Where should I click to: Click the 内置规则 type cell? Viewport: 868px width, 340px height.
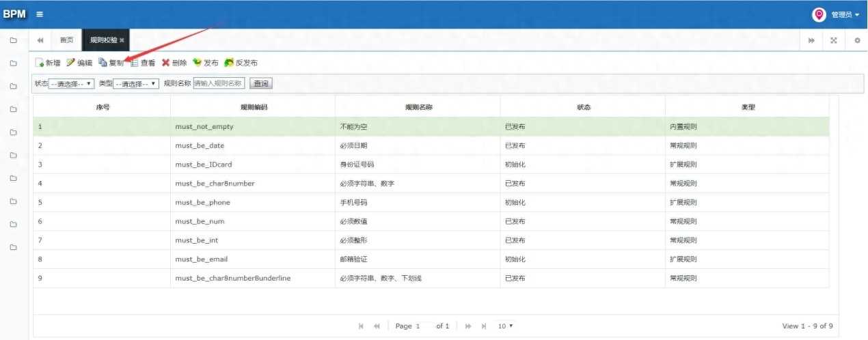pyautogui.click(x=748, y=126)
